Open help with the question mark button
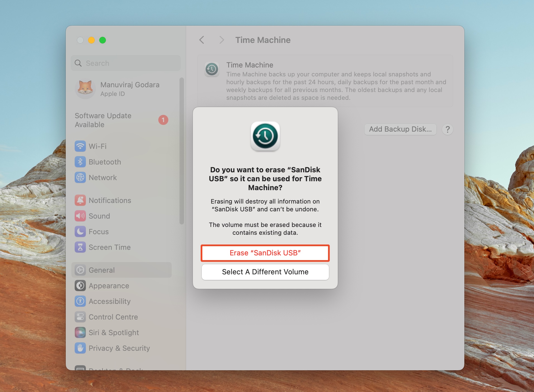This screenshot has height=392, width=534. pos(448,129)
